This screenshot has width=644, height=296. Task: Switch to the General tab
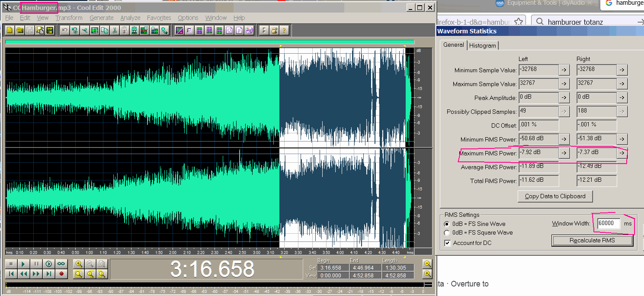click(x=454, y=45)
